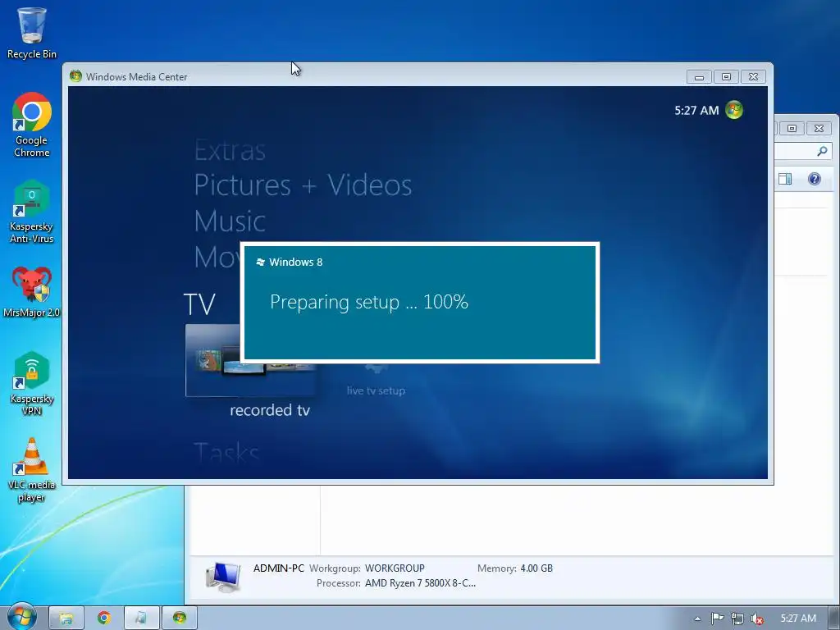Toggle the preview pane icon in background window
Viewport: 840px width, 630px height.
pyautogui.click(x=785, y=179)
